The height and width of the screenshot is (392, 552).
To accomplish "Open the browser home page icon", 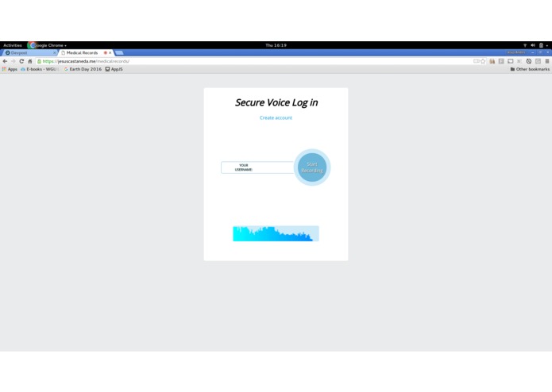I will (30, 61).
